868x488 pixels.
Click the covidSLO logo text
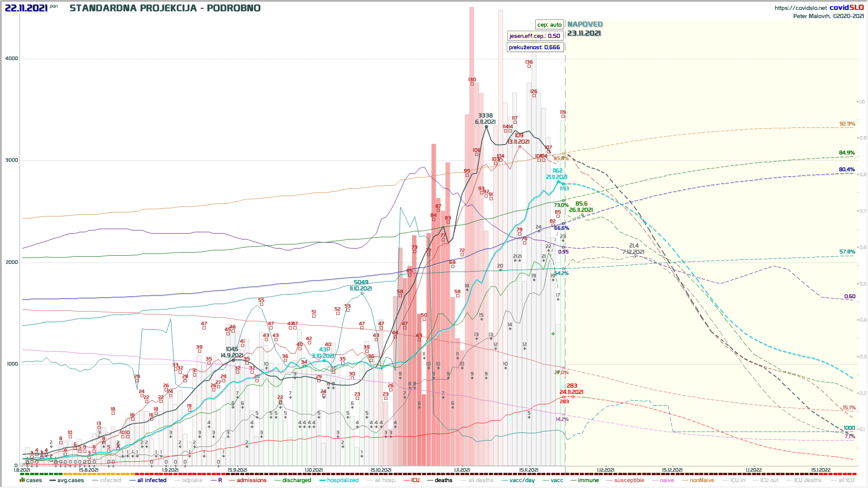[x=846, y=8]
